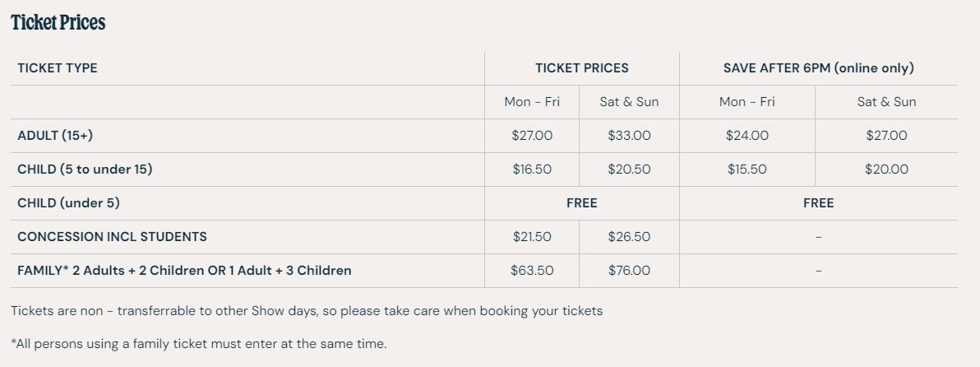Screen dimensions: 980x367
Task: Click the $26.50 concession weekend price
Action: point(630,237)
